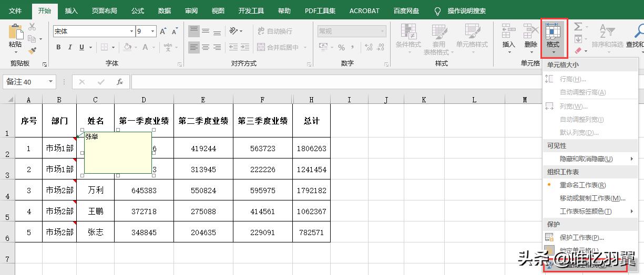
Task: Click the font color A swatch
Action: point(144,47)
